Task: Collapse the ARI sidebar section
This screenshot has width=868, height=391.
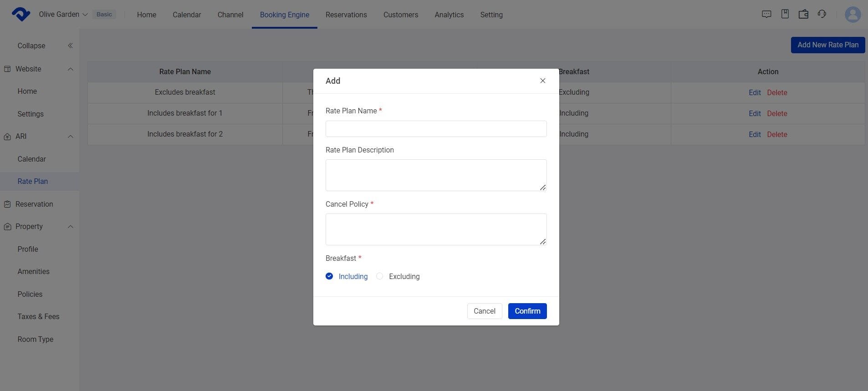Action: coord(70,137)
